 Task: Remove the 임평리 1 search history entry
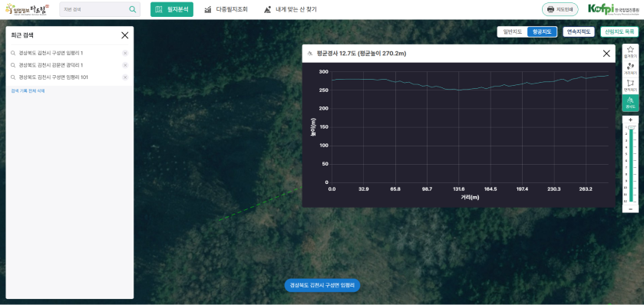pos(125,53)
